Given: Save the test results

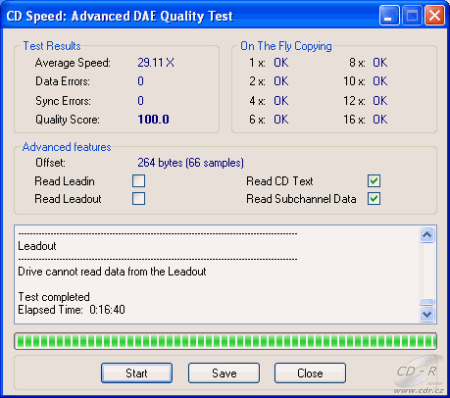Looking at the screenshot, I should click(x=224, y=373).
